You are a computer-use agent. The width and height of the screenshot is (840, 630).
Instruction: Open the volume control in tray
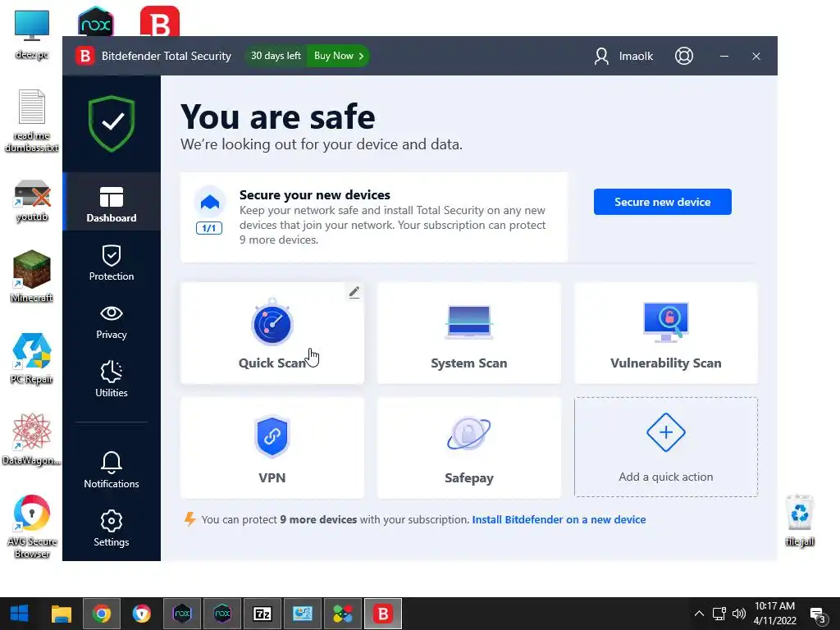[x=739, y=614]
